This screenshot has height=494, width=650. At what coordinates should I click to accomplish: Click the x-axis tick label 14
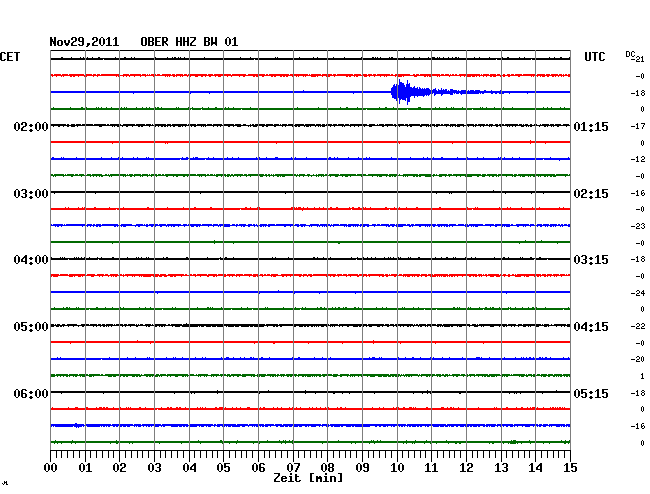[x=536, y=468]
